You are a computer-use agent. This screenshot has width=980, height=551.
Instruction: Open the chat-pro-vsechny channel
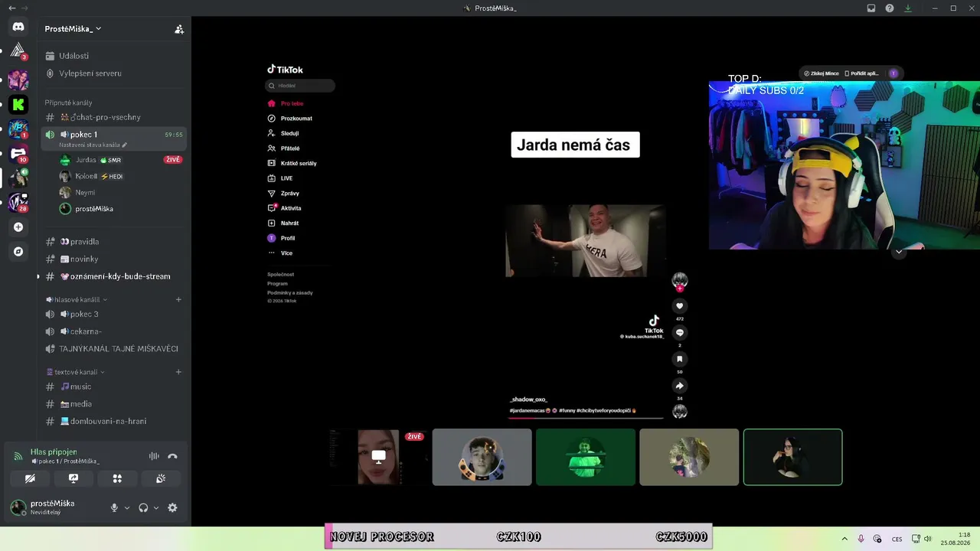click(x=115, y=117)
